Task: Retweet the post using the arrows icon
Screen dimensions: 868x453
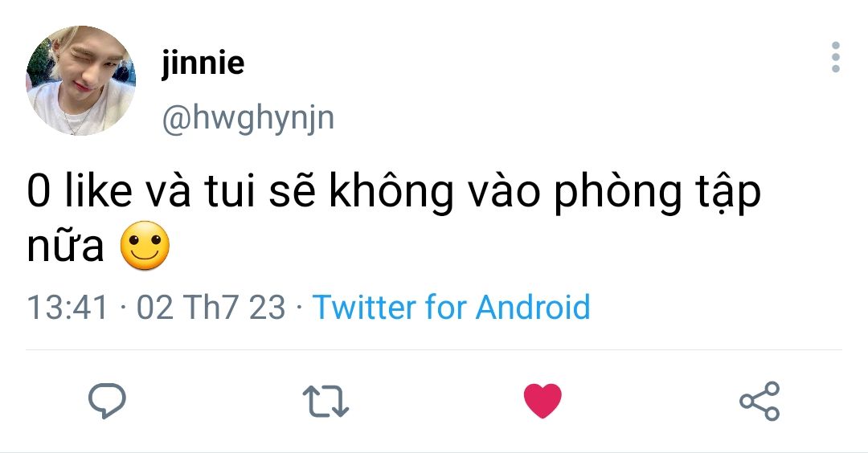Action: (325, 402)
